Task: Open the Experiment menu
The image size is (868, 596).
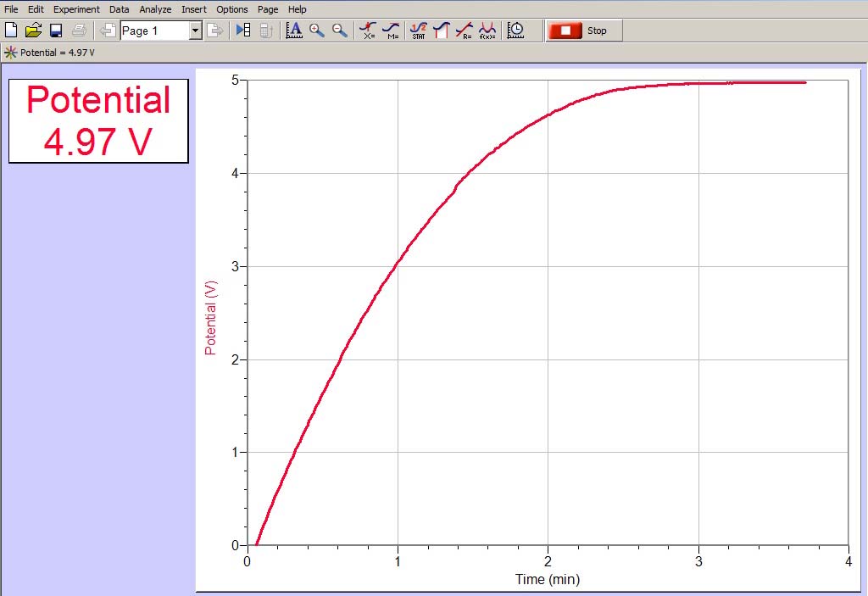Action: tap(76, 9)
